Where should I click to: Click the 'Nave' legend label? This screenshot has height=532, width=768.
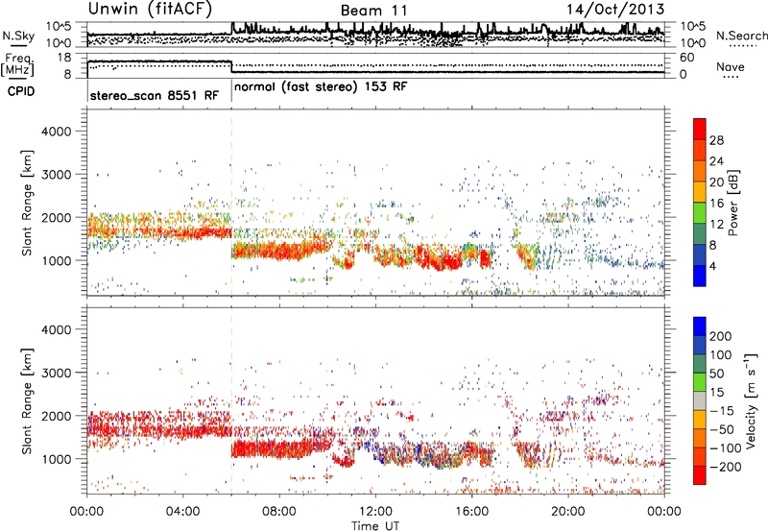pos(731,67)
